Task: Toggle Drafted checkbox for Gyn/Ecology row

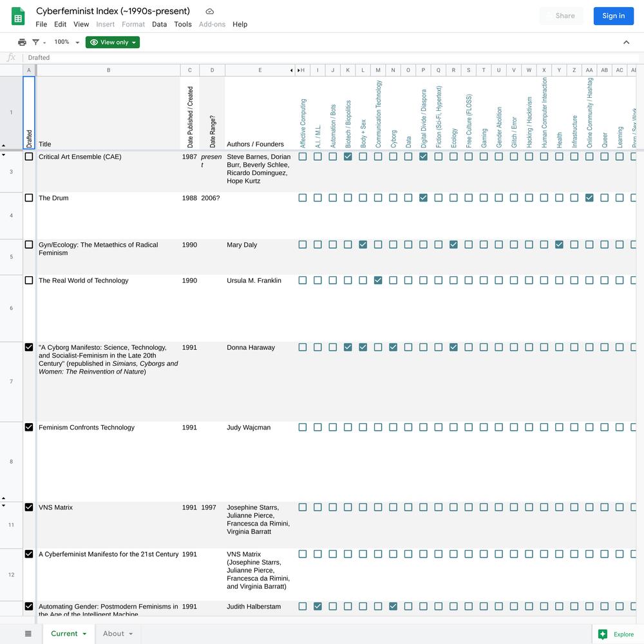Action: [x=29, y=244]
